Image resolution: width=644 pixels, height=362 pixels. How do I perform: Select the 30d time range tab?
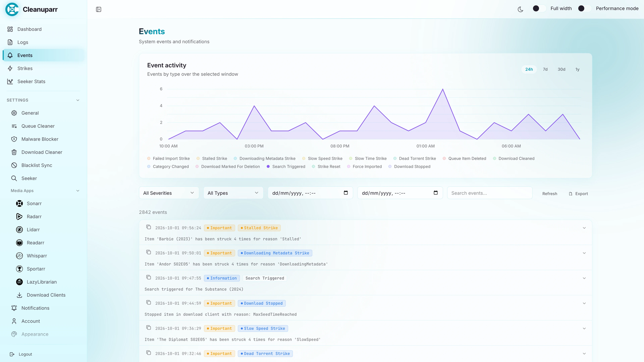click(561, 69)
